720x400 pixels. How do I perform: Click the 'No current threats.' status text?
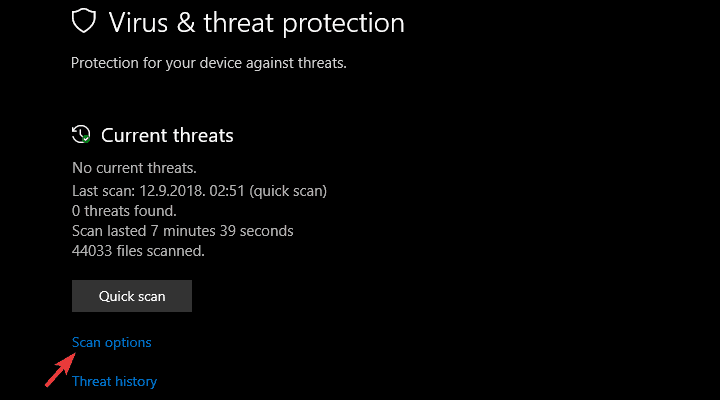tap(135, 168)
